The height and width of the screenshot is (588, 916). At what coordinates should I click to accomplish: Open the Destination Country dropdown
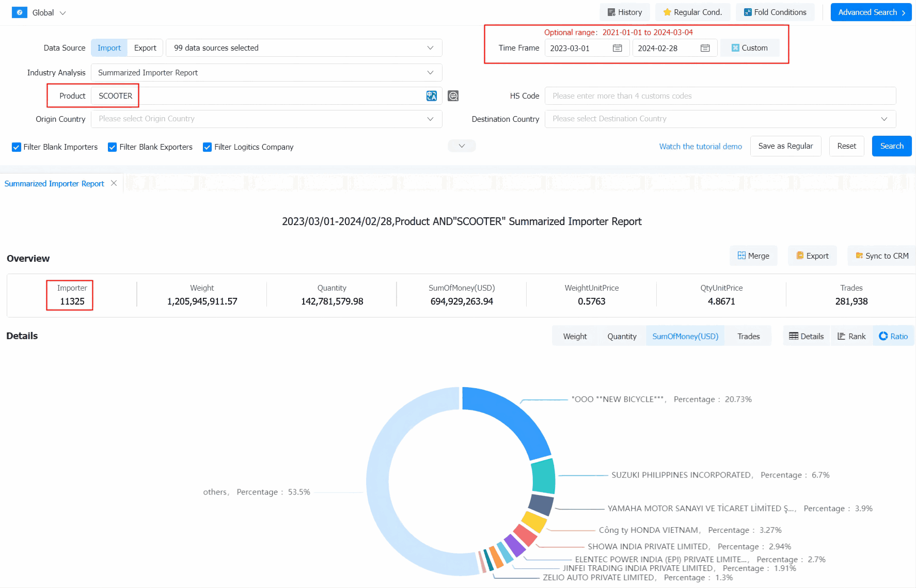[720, 119]
